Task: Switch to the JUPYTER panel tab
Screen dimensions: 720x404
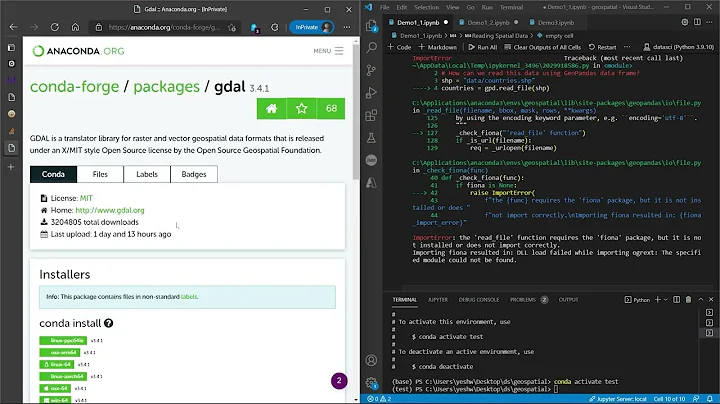Action: [438, 300]
